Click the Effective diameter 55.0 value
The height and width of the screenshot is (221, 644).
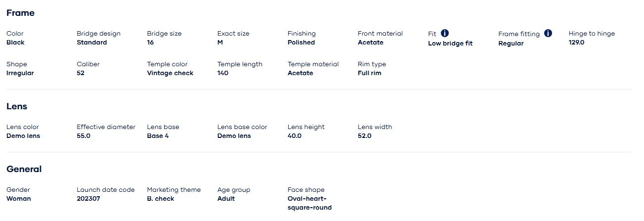click(x=84, y=136)
